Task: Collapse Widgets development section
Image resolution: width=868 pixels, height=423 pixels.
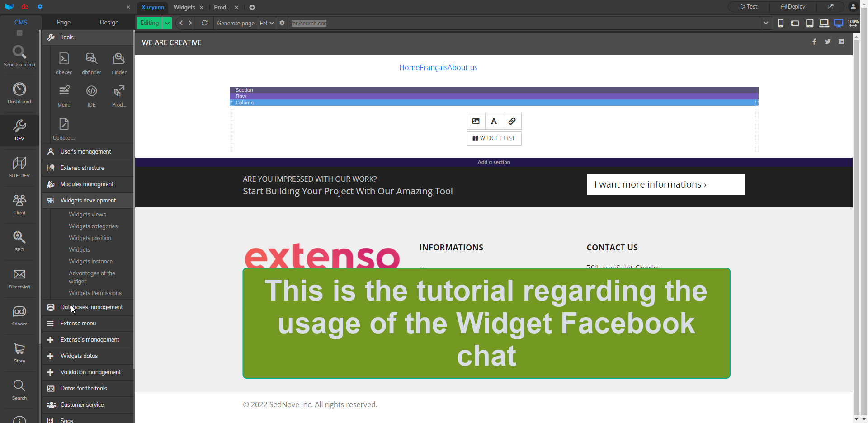Action: pyautogui.click(x=88, y=201)
